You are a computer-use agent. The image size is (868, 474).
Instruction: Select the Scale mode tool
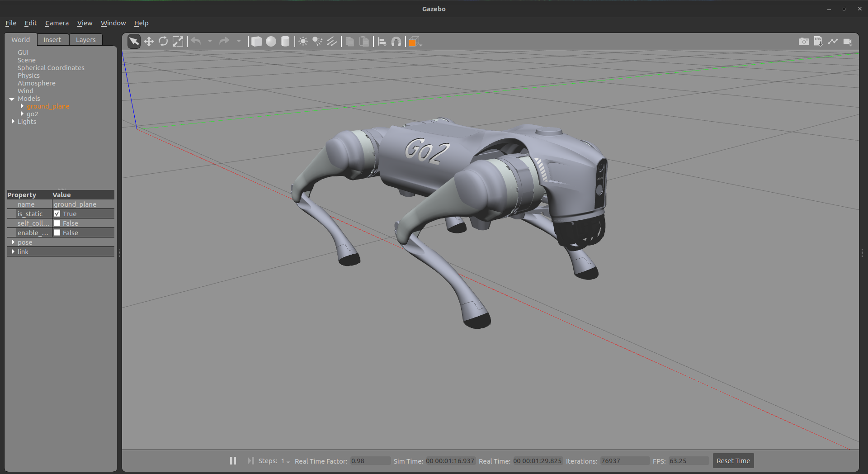click(178, 42)
